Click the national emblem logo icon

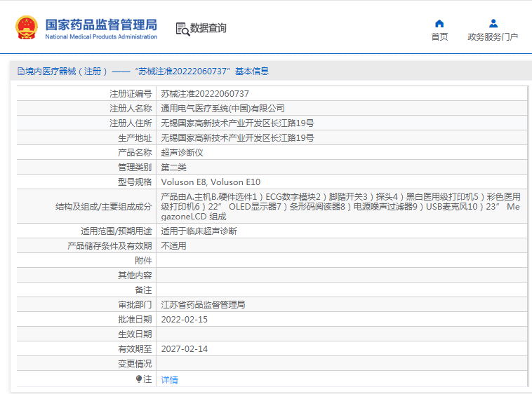(x=26, y=27)
